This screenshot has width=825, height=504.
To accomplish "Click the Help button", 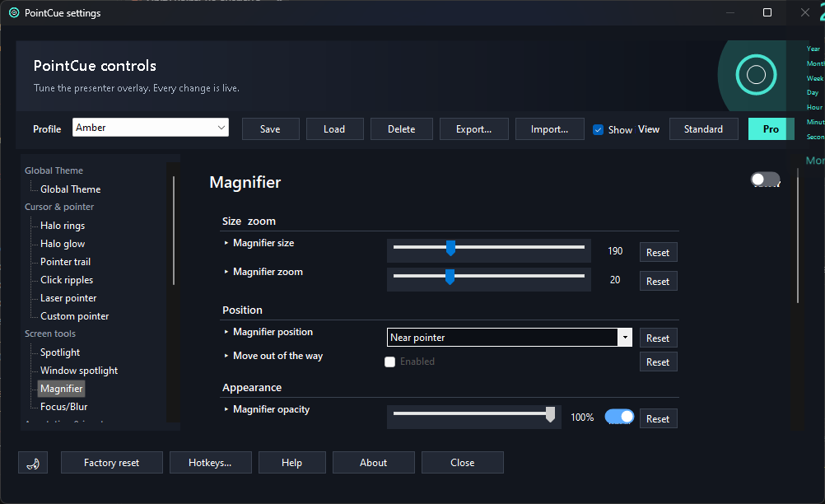I will 292,463.
